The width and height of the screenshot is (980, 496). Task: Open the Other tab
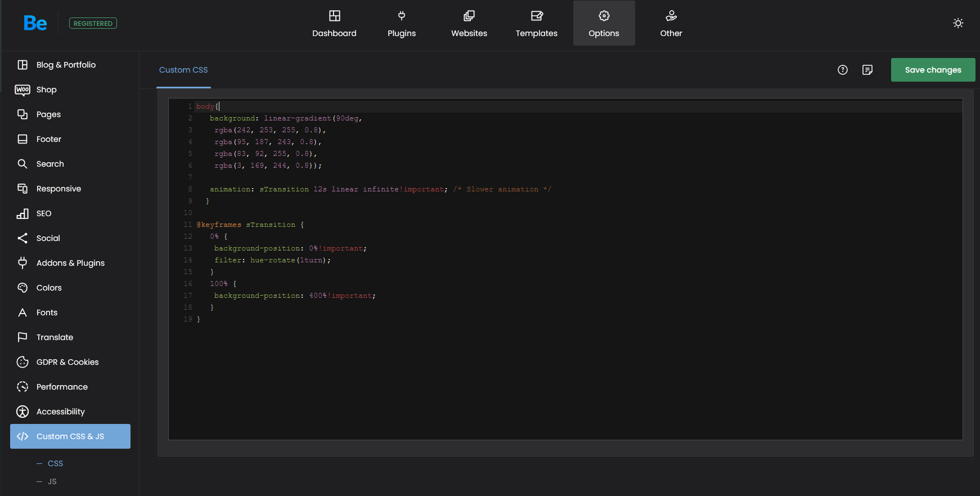pyautogui.click(x=671, y=23)
